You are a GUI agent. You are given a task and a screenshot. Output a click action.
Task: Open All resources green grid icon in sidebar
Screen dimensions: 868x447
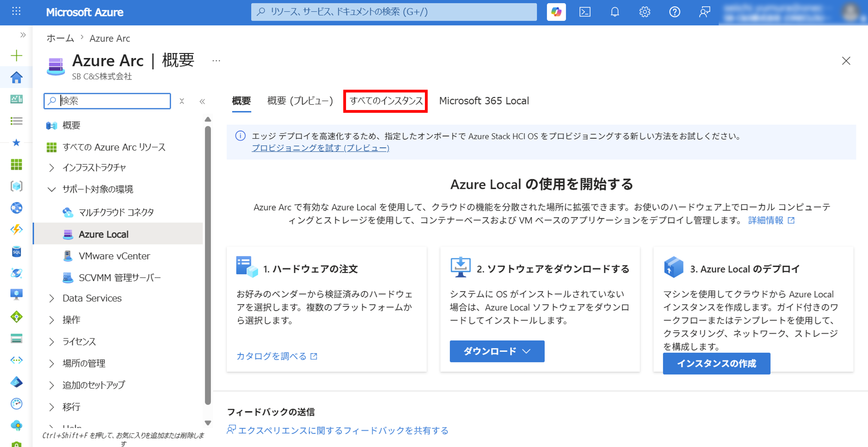16,164
